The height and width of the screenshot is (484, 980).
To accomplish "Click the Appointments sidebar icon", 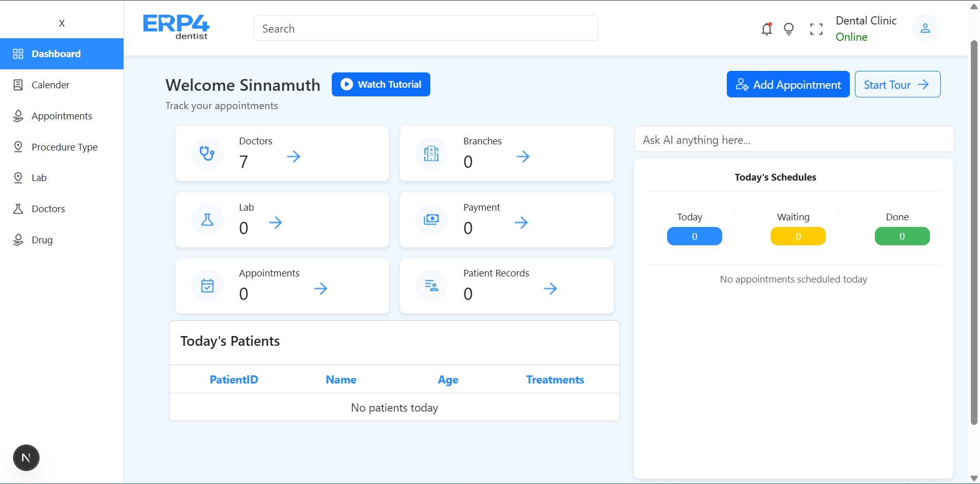I will (18, 116).
